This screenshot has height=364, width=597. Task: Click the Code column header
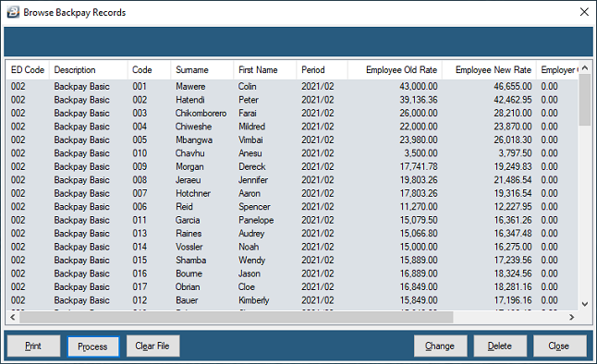coord(150,70)
